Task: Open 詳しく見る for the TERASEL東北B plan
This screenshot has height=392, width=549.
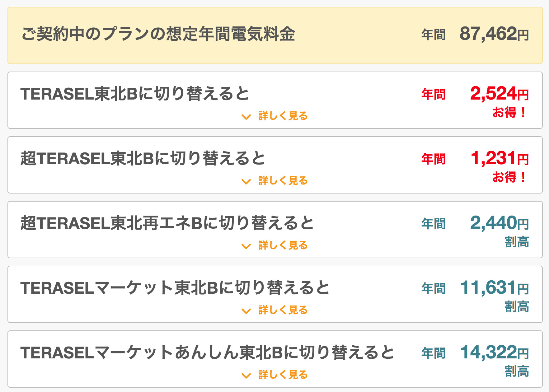Action: click(x=283, y=116)
